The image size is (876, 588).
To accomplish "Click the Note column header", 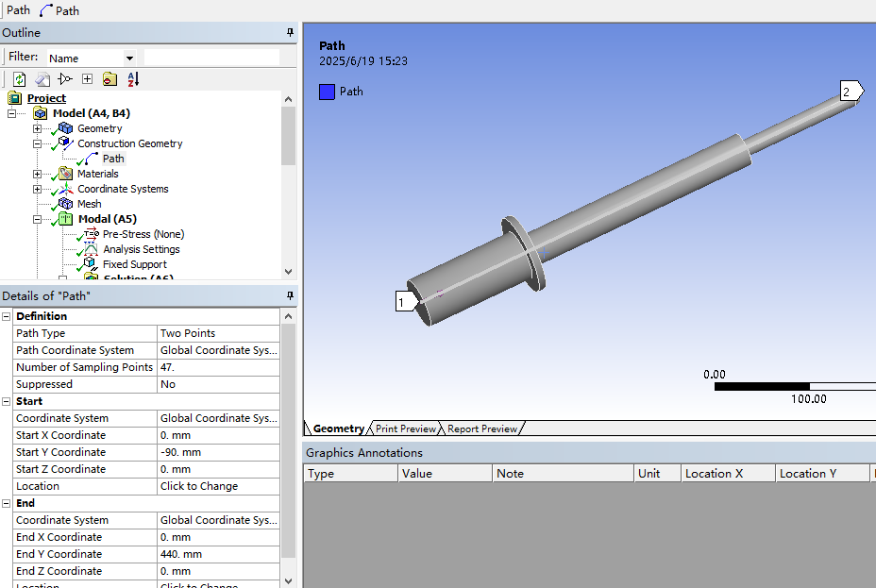I will pyautogui.click(x=564, y=473).
